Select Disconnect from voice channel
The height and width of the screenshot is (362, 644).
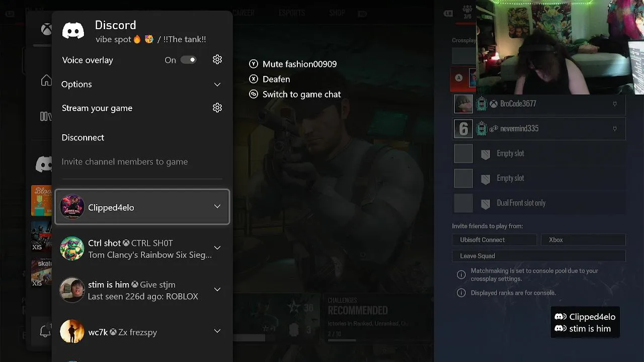tap(83, 137)
